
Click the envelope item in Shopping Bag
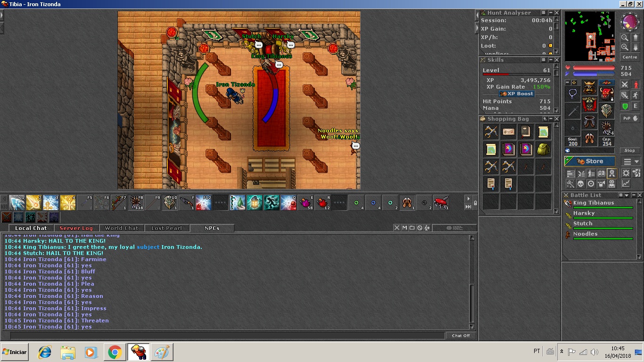coord(508,132)
